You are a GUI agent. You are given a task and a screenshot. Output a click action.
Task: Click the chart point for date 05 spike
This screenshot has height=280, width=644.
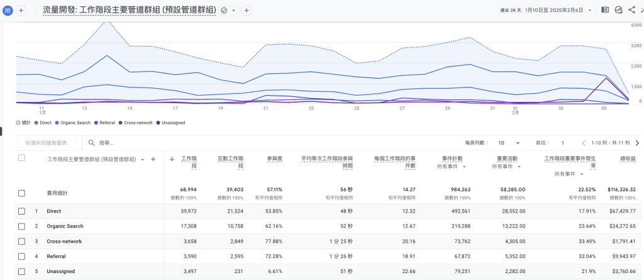coord(606,78)
